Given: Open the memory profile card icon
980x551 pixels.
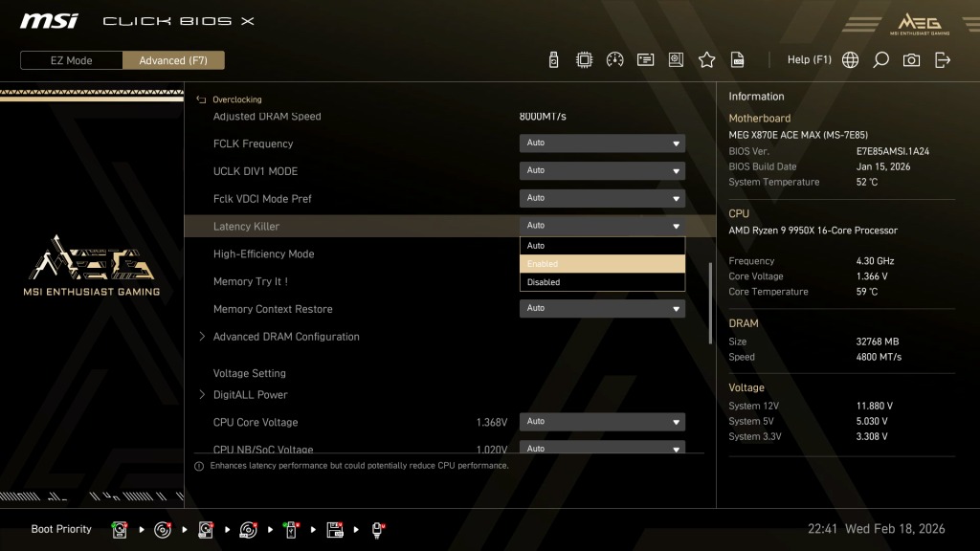Looking at the screenshot, I should pyautogui.click(x=645, y=60).
